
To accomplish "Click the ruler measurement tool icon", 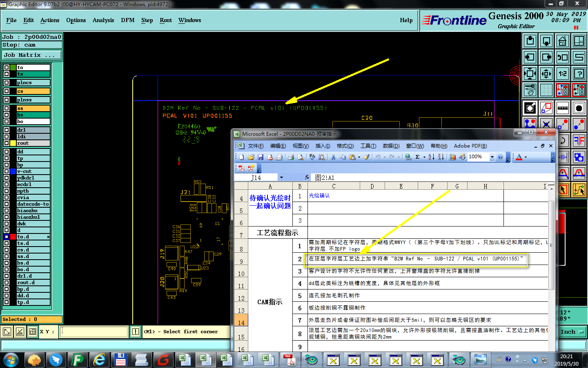I will (x=563, y=108).
